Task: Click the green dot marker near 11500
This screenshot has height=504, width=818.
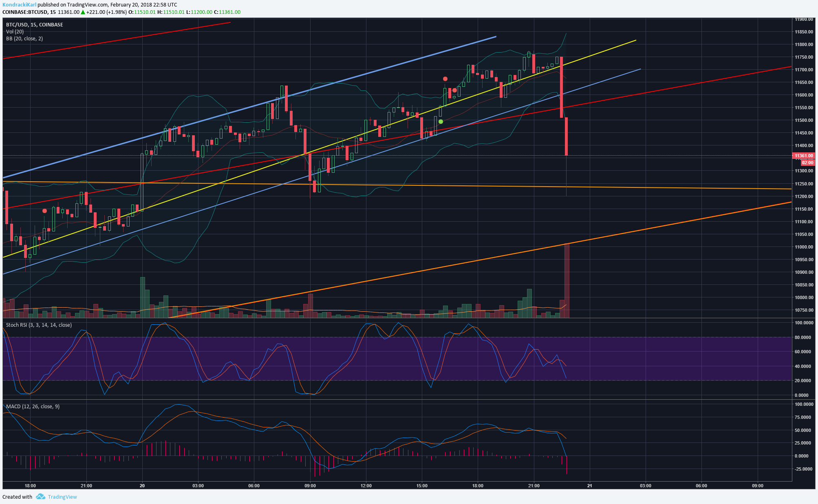Action: coord(441,121)
